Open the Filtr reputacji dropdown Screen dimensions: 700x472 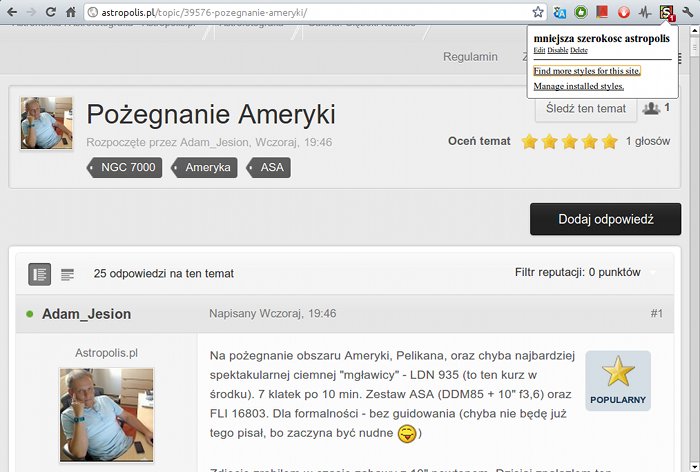click(x=585, y=272)
